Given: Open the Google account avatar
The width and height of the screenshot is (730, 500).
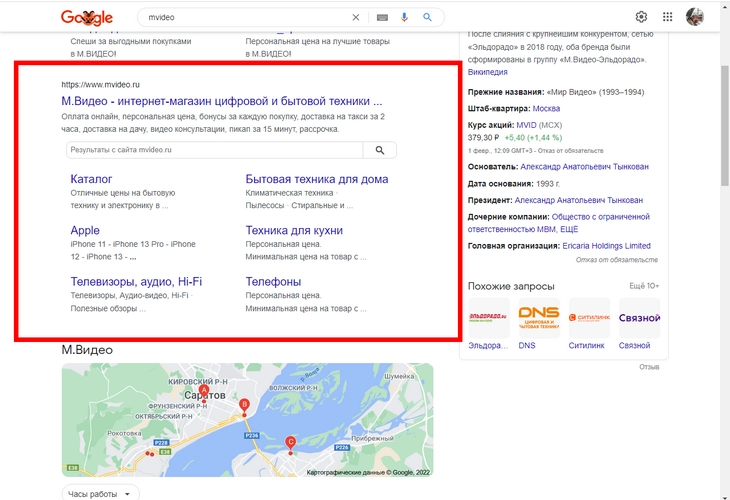Looking at the screenshot, I should [695, 17].
